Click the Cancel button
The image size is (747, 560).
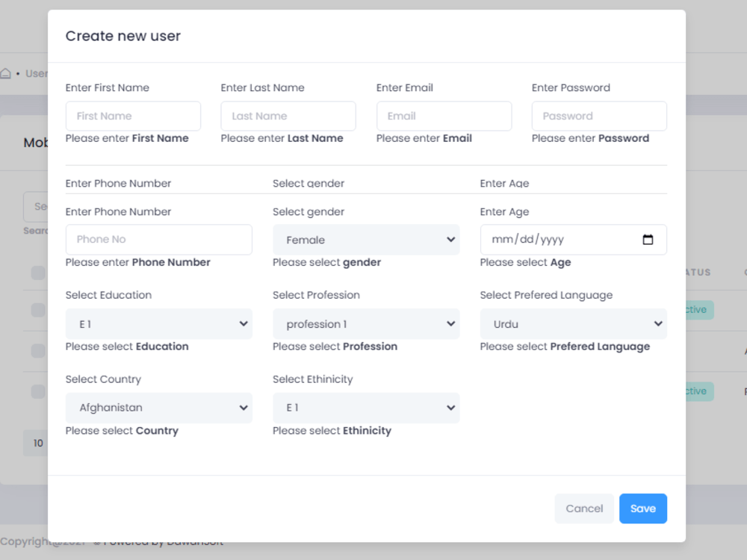(584, 508)
